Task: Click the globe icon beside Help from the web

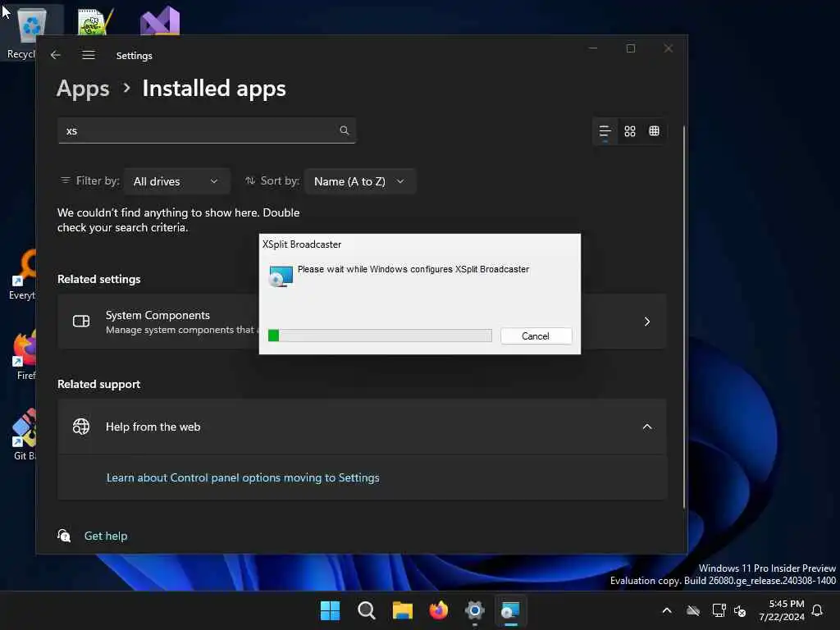Action: [81, 427]
